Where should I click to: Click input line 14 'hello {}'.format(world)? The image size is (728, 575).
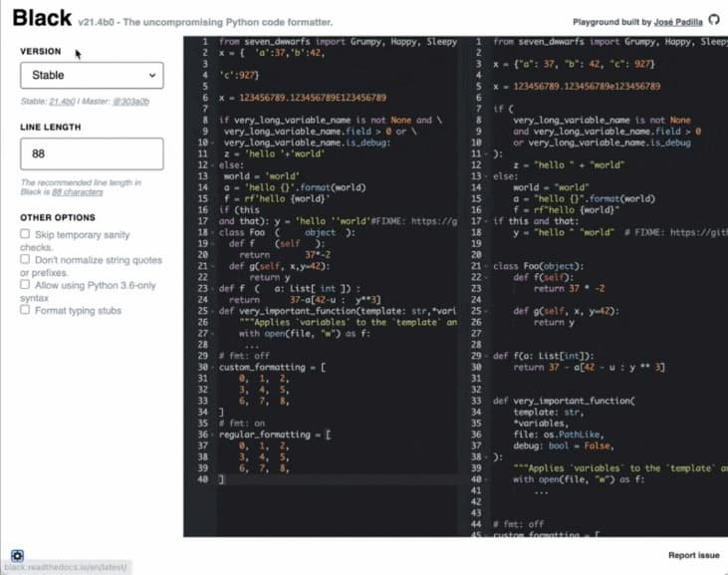tap(305, 187)
